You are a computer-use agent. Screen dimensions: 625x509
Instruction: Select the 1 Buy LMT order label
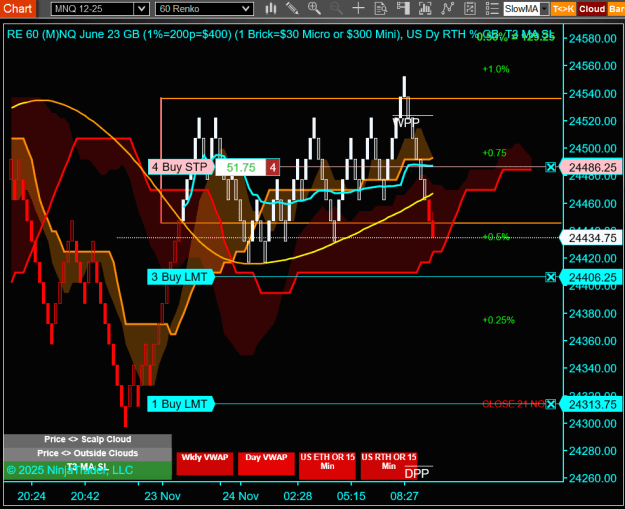coord(180,404)
